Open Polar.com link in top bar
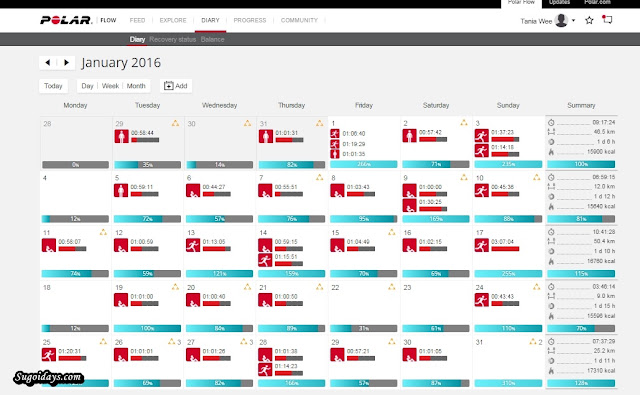The width and height of the screenshot is (640, 395). (597, 2)
